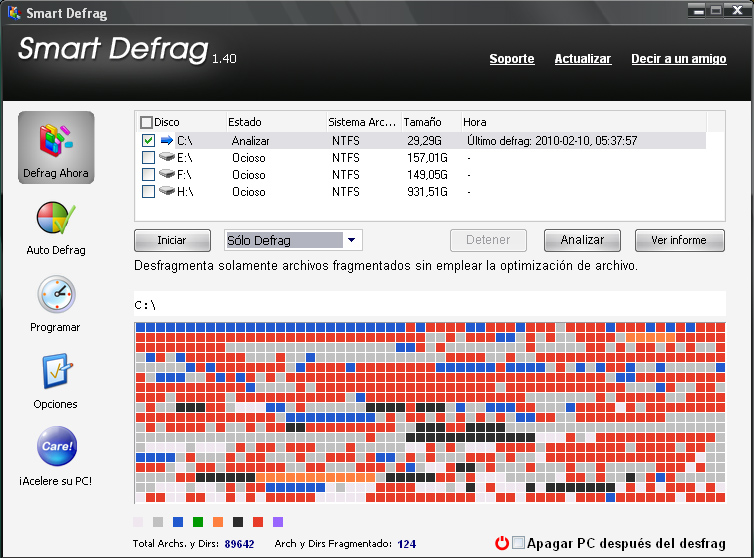Click the blue arrow icon beside C:\
Image resolution: width=754 pixels, height=558 pixels.
coord(167,140)
